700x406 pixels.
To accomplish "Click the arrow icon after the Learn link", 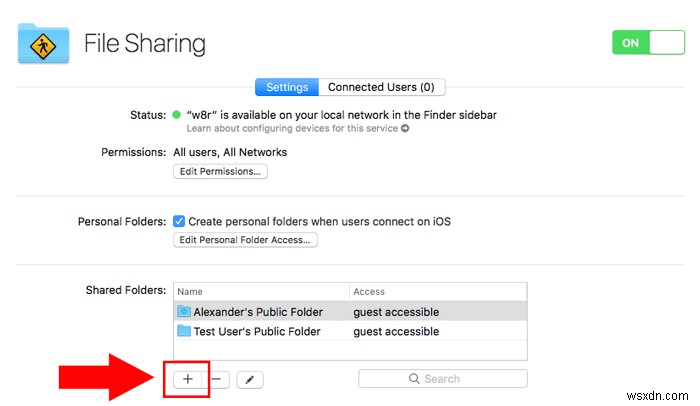I will (405, 129).
